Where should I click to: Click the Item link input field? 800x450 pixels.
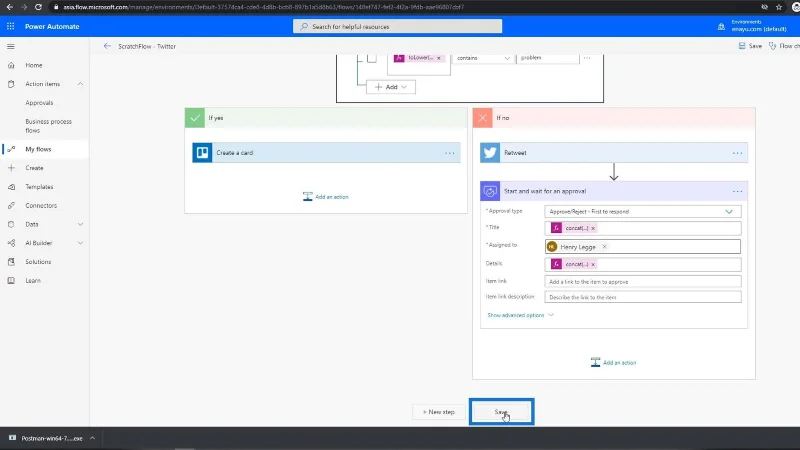coord(643,281)
